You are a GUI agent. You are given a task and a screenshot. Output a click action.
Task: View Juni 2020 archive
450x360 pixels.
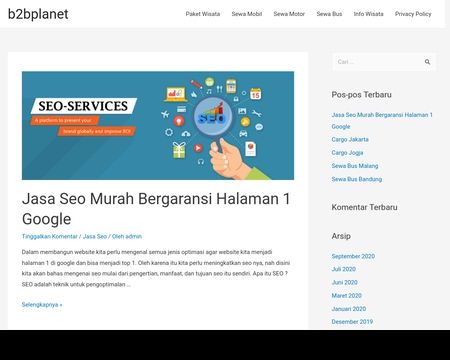(344, 282)
